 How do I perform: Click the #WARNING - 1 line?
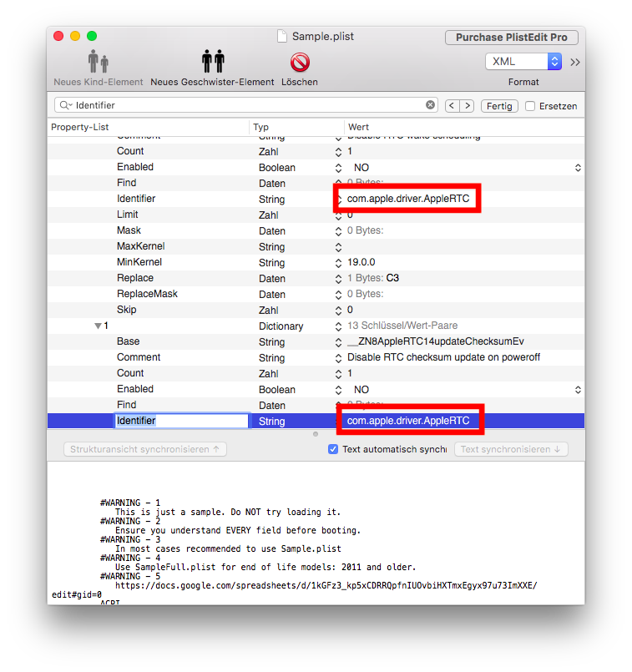130,503
